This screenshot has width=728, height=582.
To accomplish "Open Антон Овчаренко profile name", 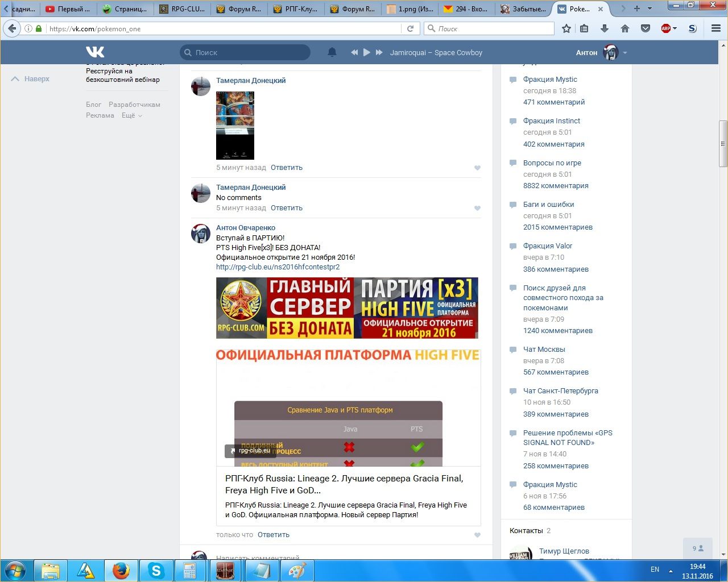I will [246, 228].
